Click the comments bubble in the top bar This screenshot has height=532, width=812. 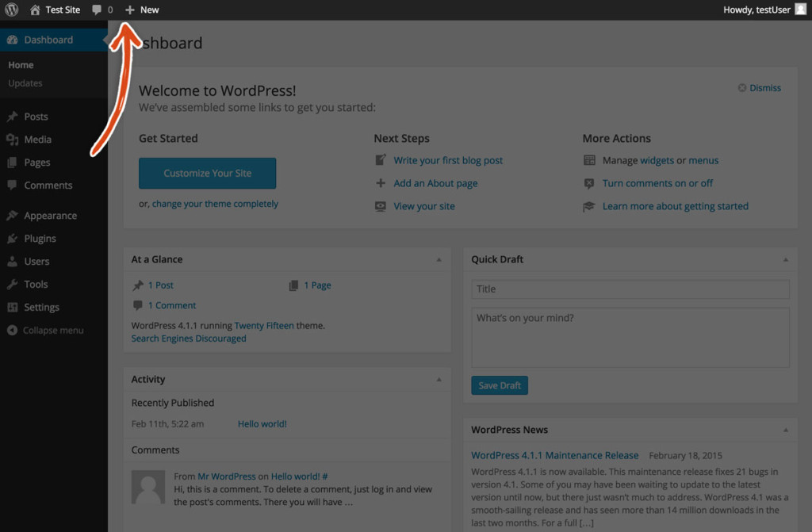point(98,10)
